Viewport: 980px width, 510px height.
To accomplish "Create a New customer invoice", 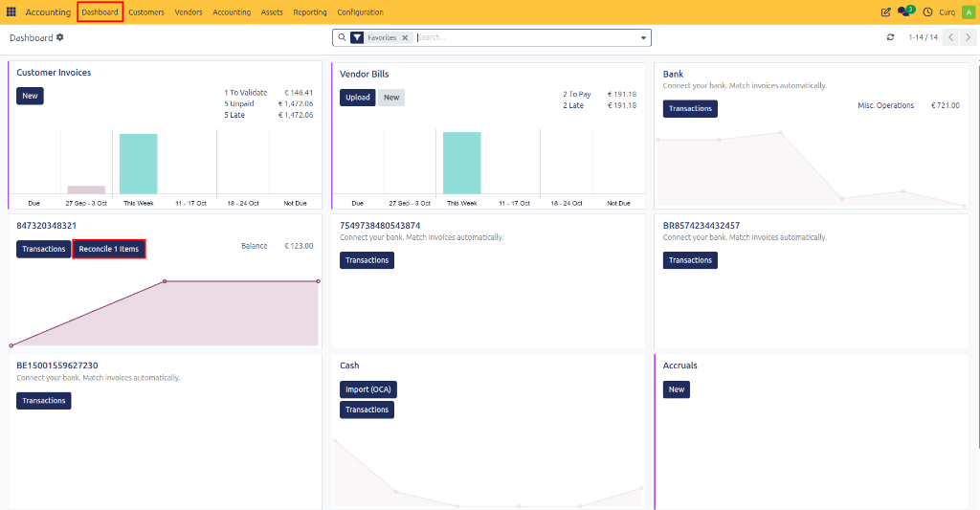I will pyautogui.click(x=30, y=96).
